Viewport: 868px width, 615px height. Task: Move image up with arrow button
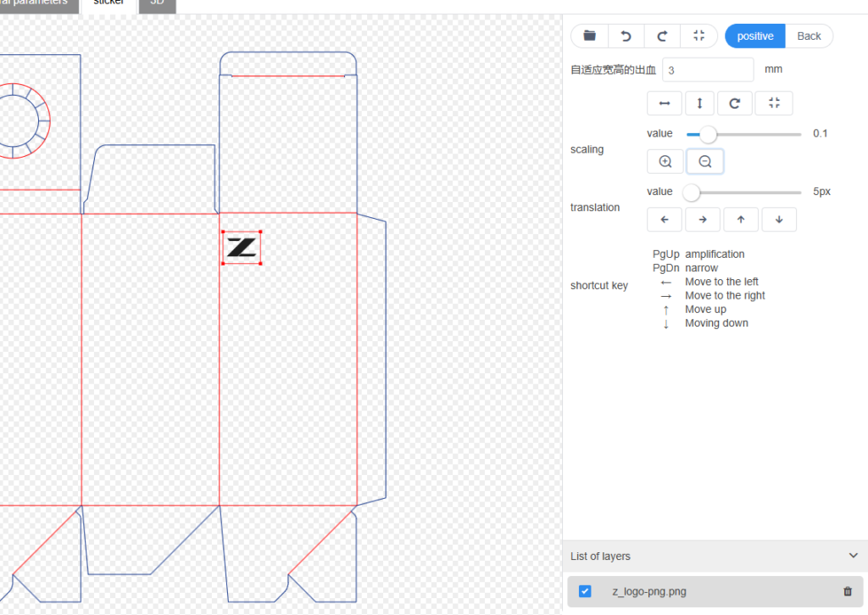(741, 220)
